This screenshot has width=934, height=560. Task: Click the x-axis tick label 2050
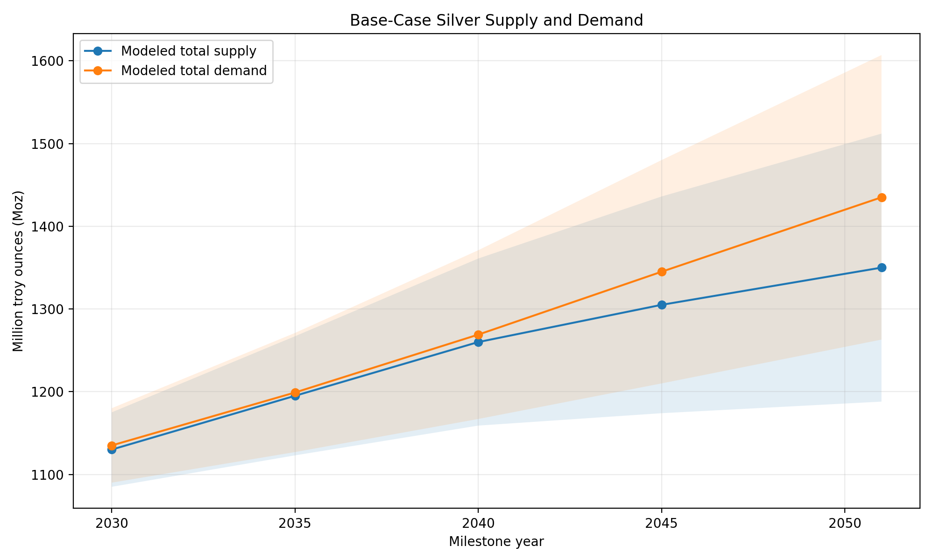point(845,524)
